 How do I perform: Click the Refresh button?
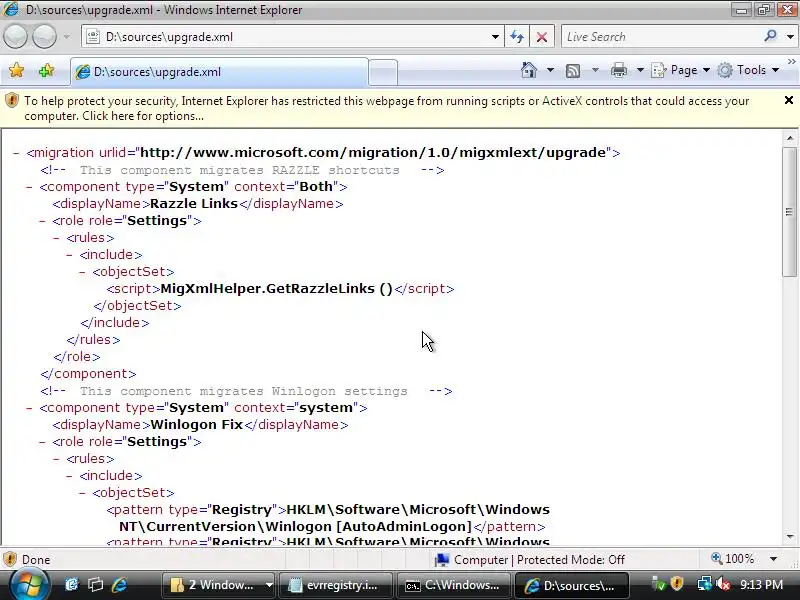click(x=517, y=37)
